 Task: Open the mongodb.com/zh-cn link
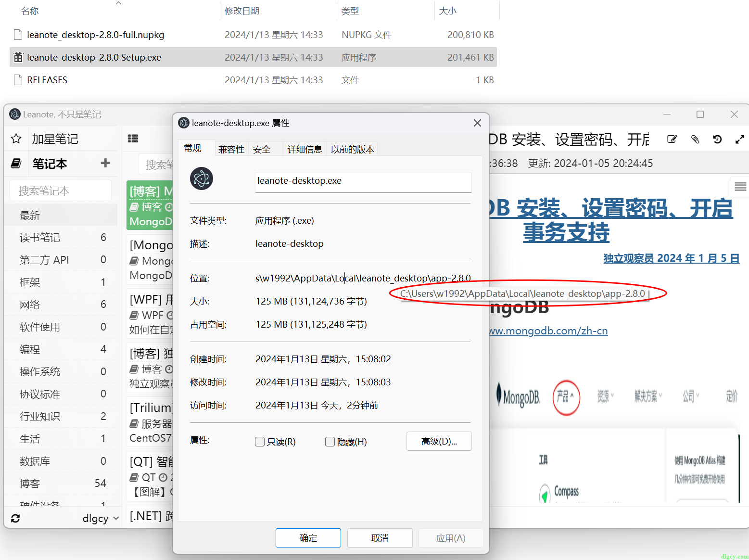(548, 331)
